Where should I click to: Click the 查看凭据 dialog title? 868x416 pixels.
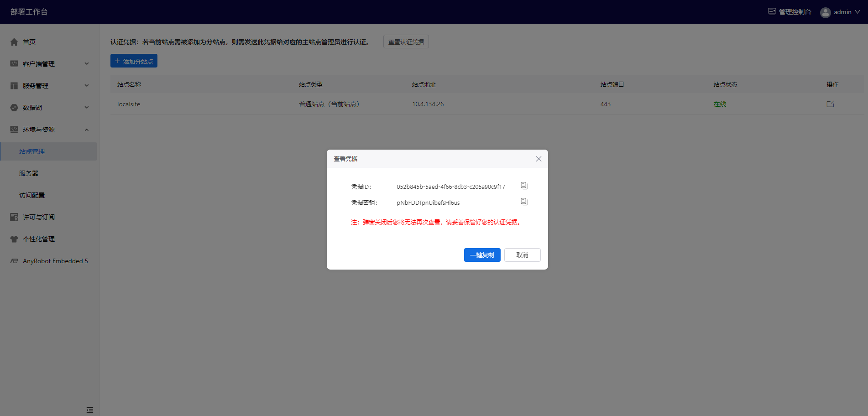pyautogui.click(x=345, y=159)
